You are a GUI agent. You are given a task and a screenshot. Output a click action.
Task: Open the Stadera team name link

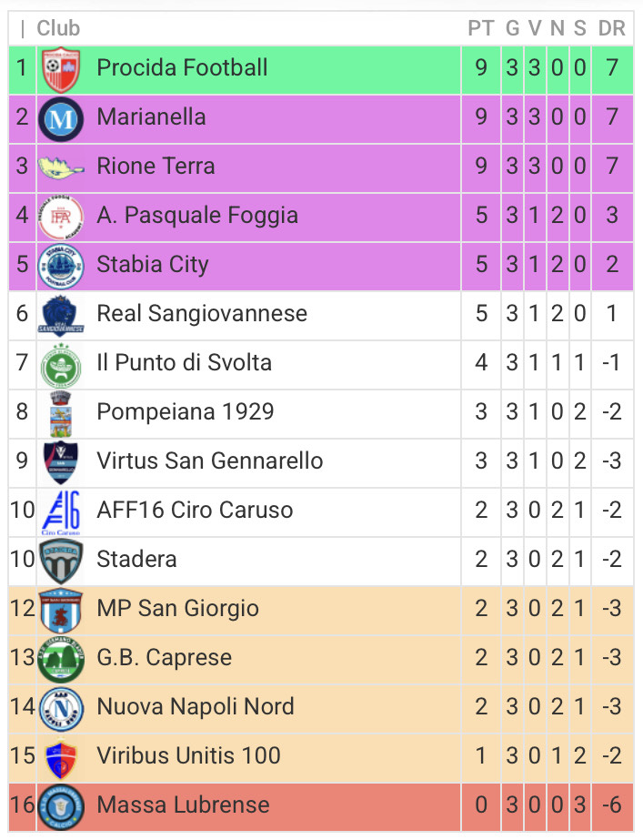[x=136, y=559]
